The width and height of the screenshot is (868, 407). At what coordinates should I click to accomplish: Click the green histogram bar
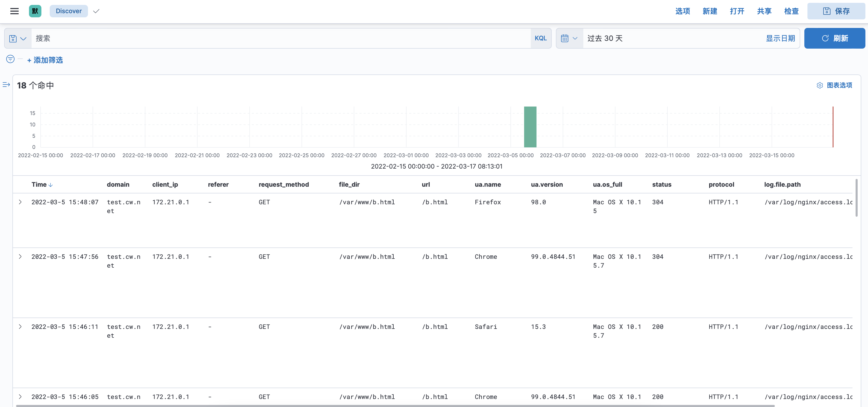point(530,127)
